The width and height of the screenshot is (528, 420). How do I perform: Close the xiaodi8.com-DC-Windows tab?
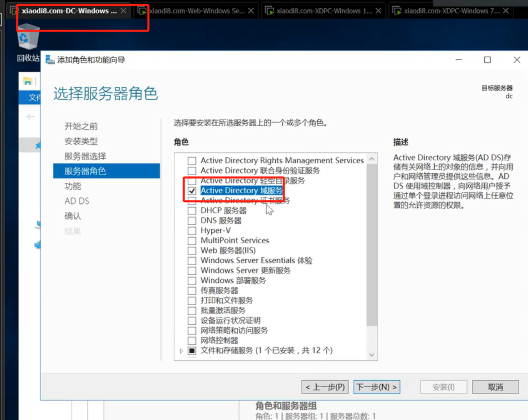[x=124, y=11]
